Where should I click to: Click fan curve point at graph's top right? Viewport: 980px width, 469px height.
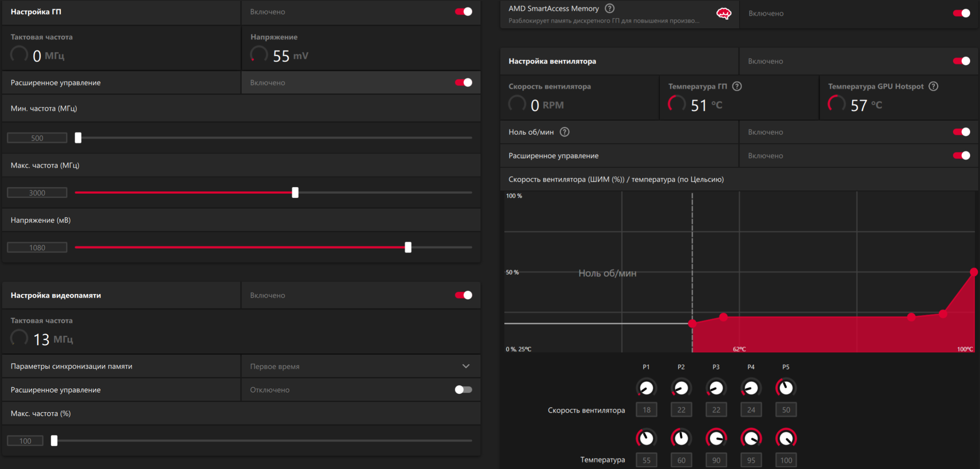974,272
